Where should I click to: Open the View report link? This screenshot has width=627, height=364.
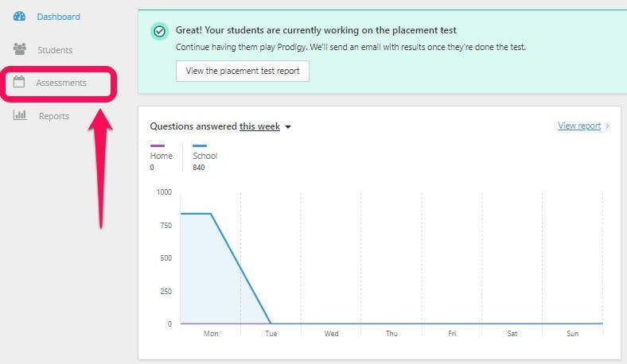pos(579,126)
